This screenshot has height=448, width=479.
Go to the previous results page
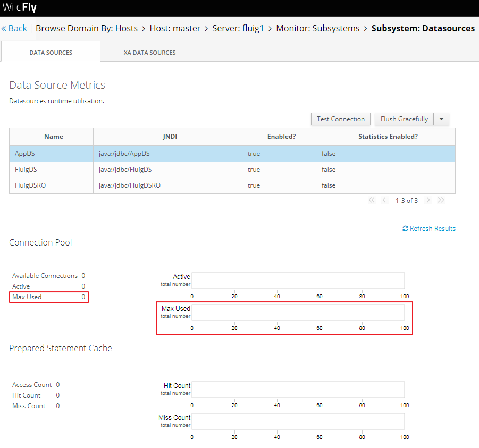click(384, 200)
